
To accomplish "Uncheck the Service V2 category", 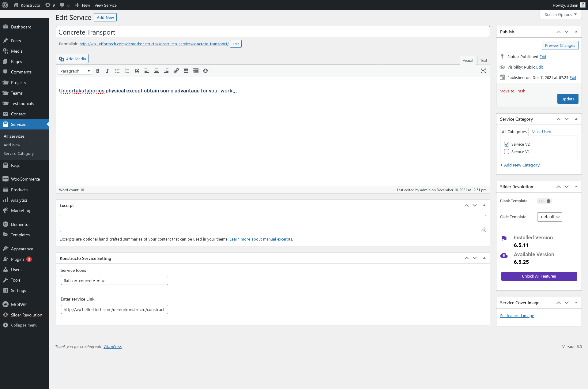I will [x=507, y=144].
